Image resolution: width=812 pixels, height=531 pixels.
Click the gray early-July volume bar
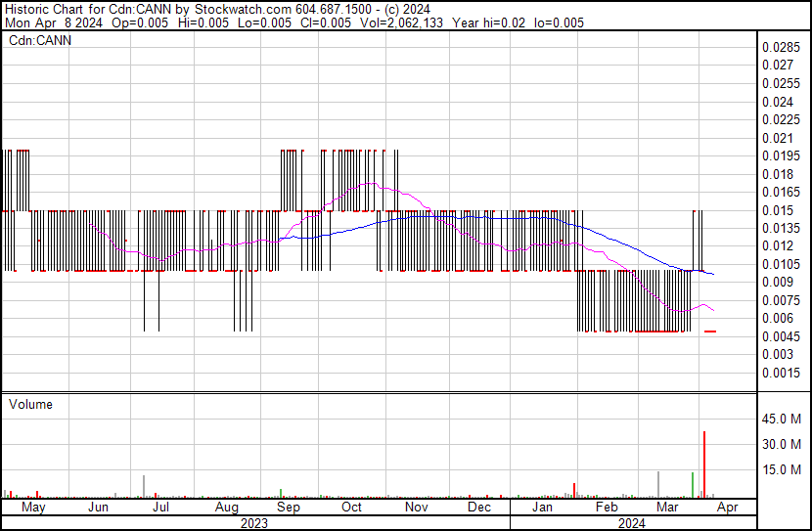[144, 486]
